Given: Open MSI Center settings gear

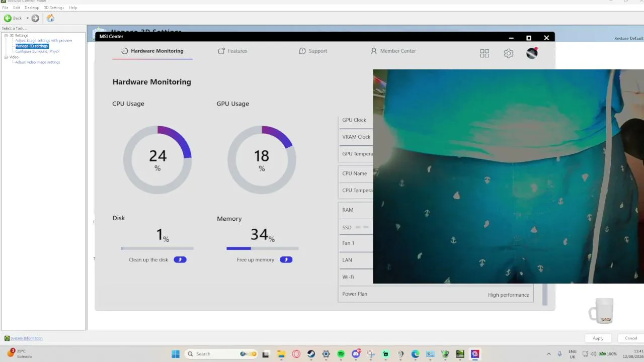Looking at the screenshot, I should pos(509,53).
